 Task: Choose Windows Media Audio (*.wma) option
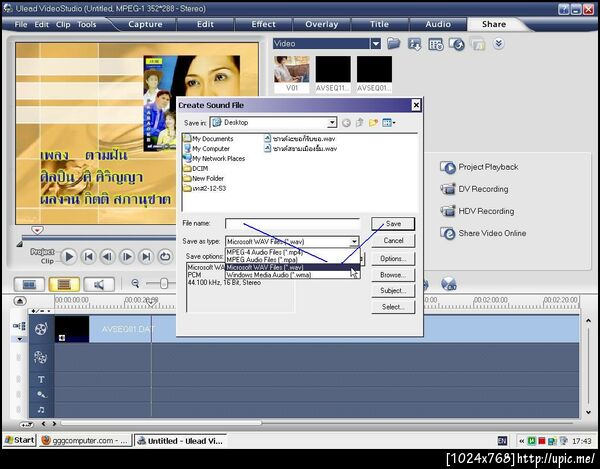coord(293,275)
